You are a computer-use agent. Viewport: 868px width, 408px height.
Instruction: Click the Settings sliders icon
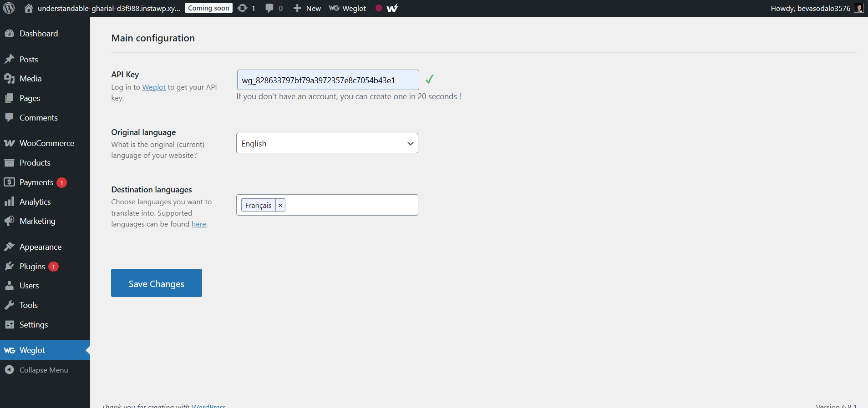(x=9, y=325)
